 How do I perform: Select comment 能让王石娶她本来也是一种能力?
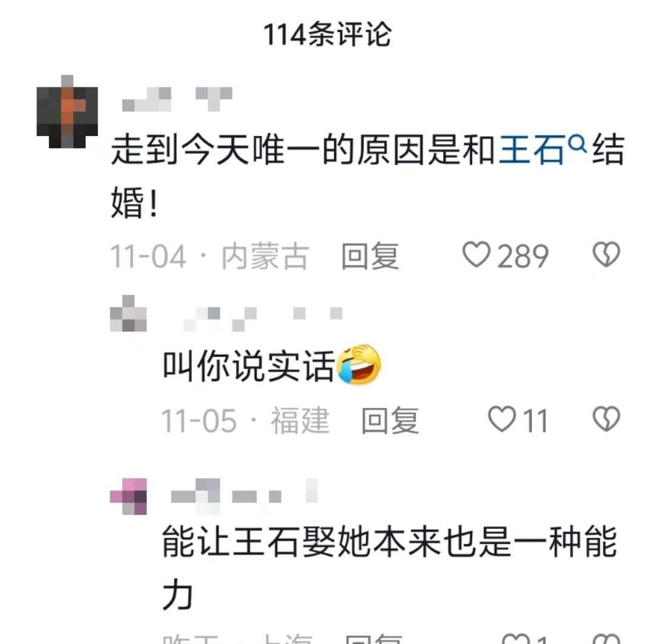(389, 568)
